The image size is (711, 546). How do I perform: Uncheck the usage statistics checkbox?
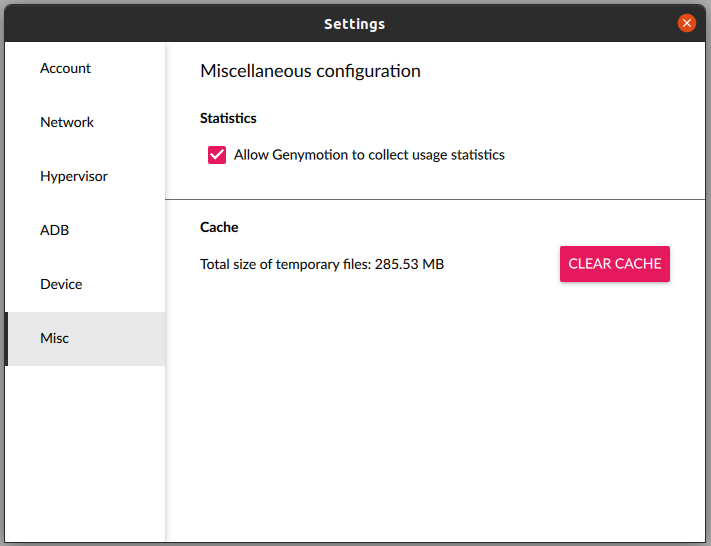tap(217, 155)
